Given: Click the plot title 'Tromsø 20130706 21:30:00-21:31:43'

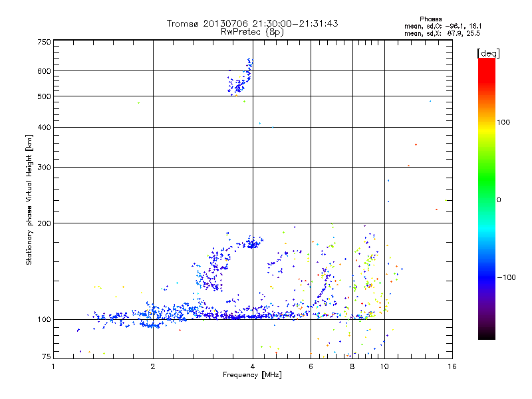Looking at the screenshot, I should [x=252, y=23].
